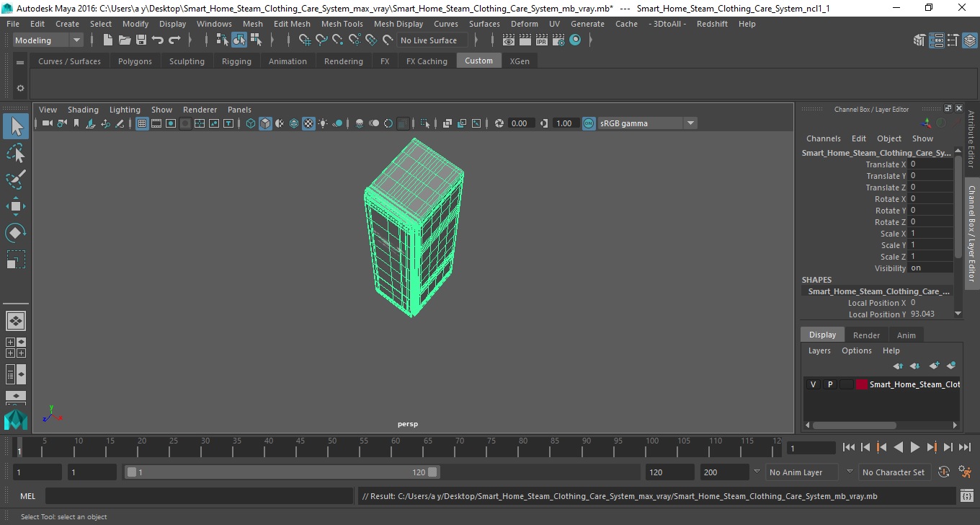
Task: Click the use all lights icon
Action: 323,123
